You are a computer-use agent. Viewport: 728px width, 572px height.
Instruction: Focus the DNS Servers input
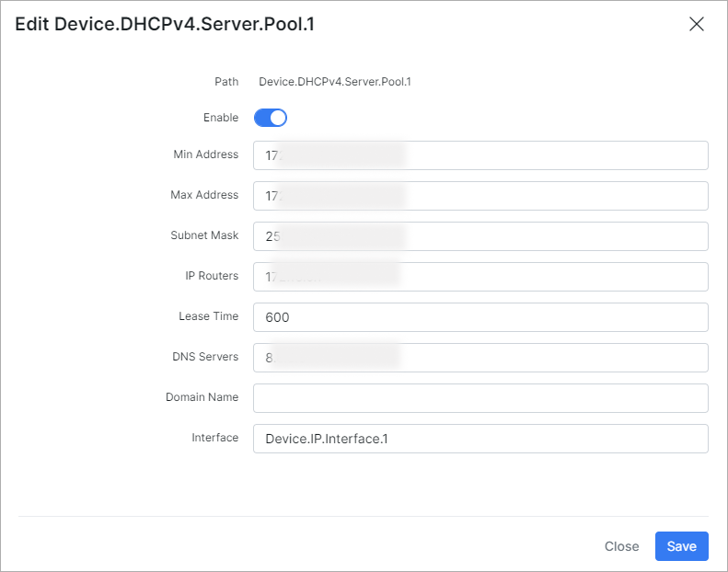click(x=480, y=358)
